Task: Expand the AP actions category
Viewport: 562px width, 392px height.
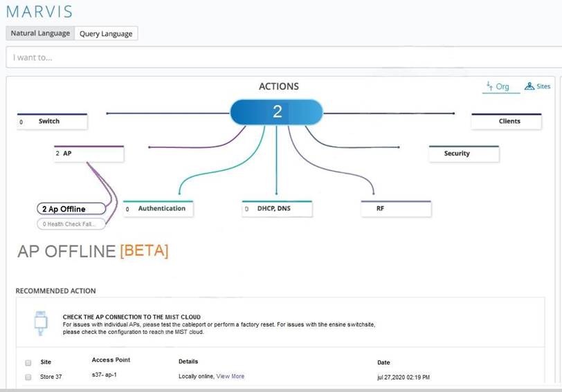Action: tap(89, 153)
